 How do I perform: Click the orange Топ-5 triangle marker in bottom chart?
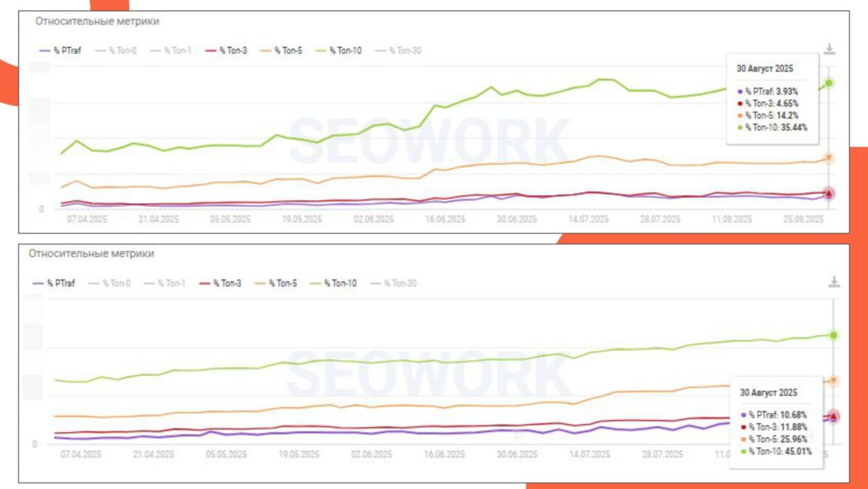[833, 381]
